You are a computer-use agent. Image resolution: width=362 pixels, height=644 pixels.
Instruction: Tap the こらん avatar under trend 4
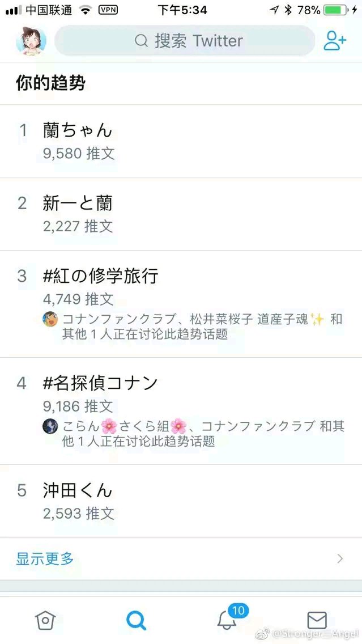tap(50, 426)
